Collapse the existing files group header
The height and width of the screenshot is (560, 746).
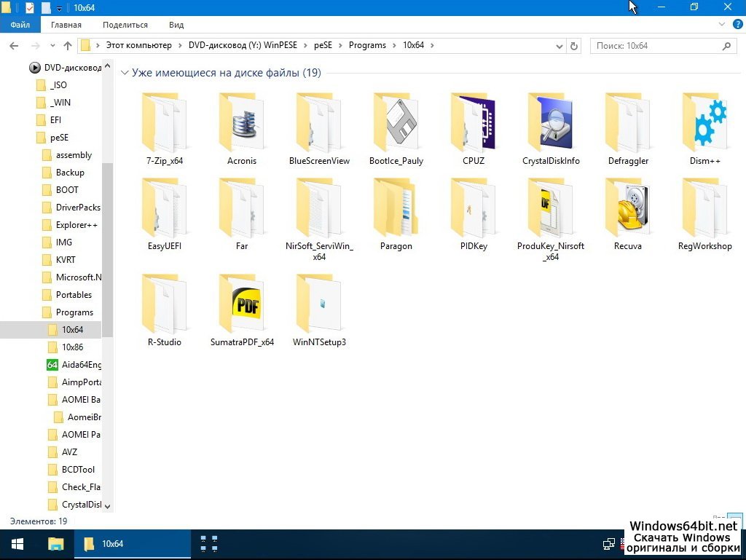coord(125,73)
